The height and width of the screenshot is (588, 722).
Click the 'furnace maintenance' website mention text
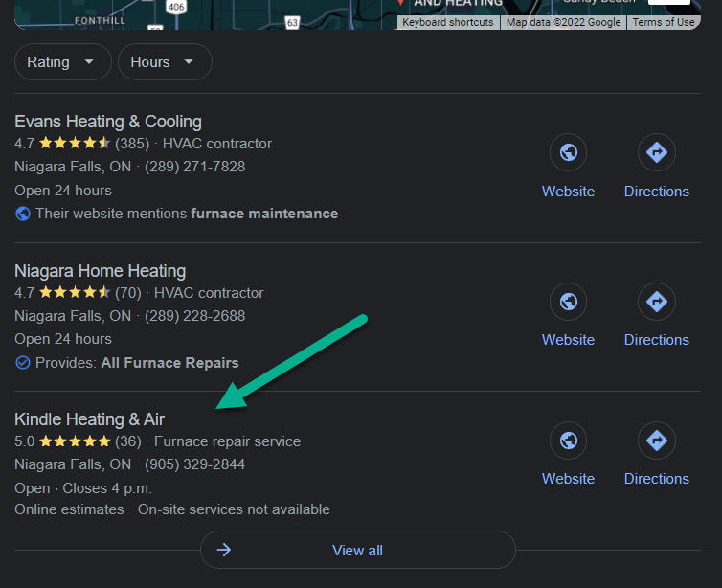click(264, 214)
